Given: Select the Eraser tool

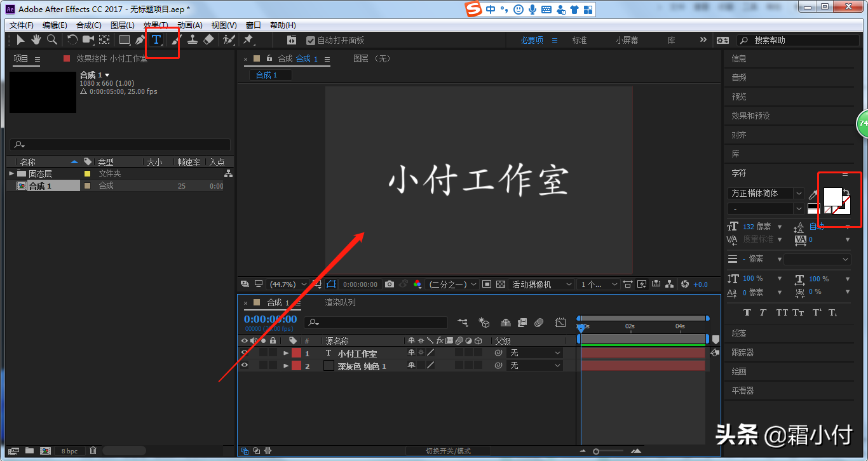Looking at the screenshot, I should 208,40.
